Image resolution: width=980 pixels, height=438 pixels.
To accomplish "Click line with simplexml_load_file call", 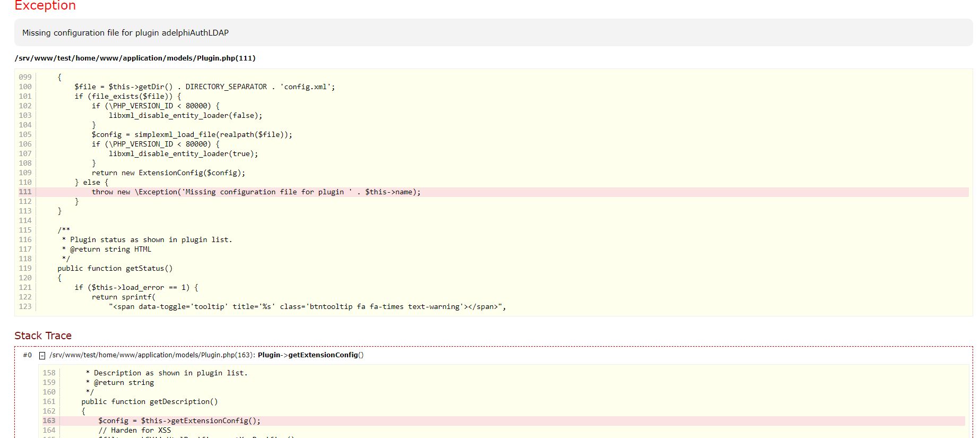I will (192, 135).
